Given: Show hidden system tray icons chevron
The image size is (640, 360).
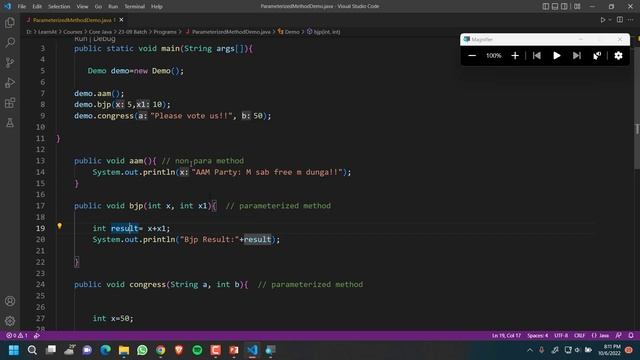Looking at the screenshot, I should 530,350.
